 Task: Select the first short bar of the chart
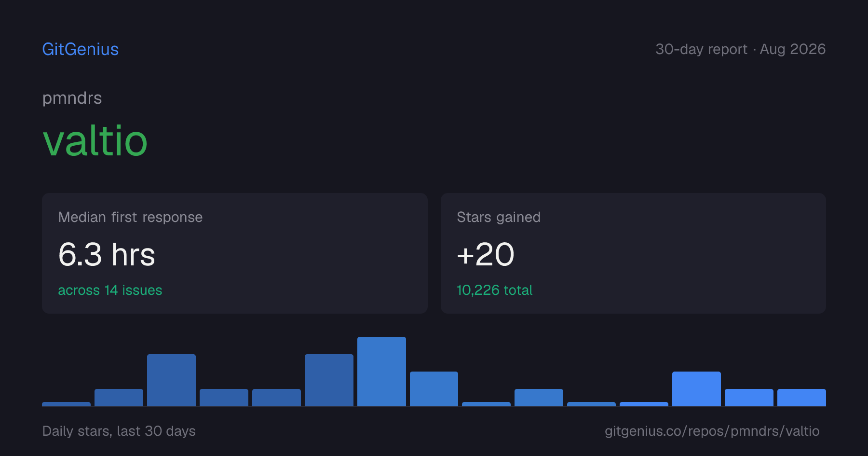click(66, 404)
